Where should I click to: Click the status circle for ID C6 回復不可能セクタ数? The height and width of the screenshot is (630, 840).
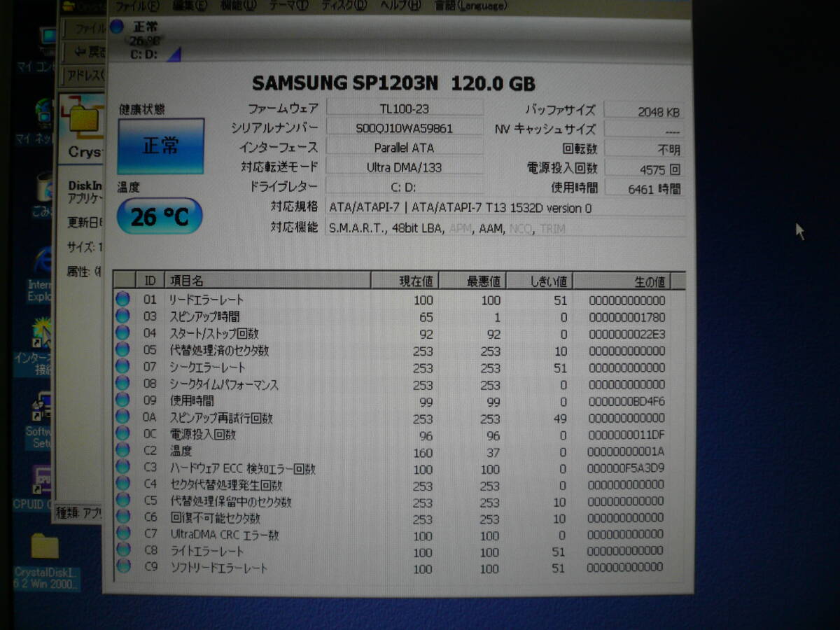pos(123,517)
